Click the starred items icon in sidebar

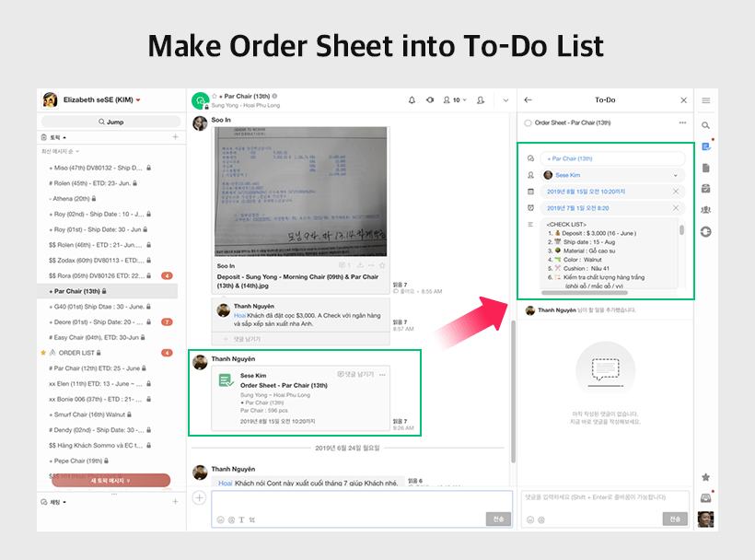(706, 477)
